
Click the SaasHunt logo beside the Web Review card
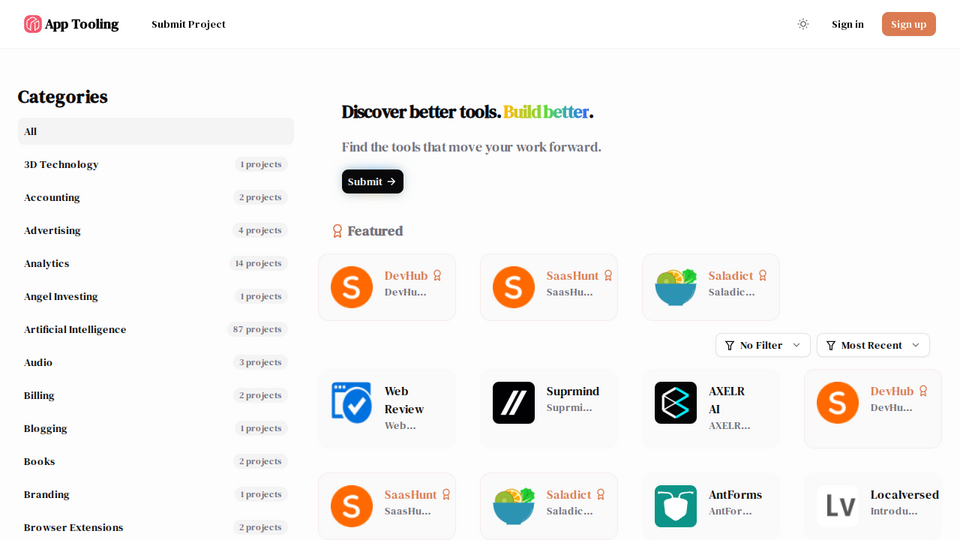(x=351, y=506)
